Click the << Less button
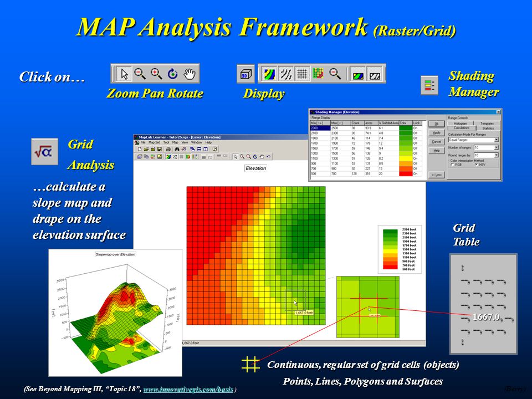The image size is (532, 399). (436, 175)
